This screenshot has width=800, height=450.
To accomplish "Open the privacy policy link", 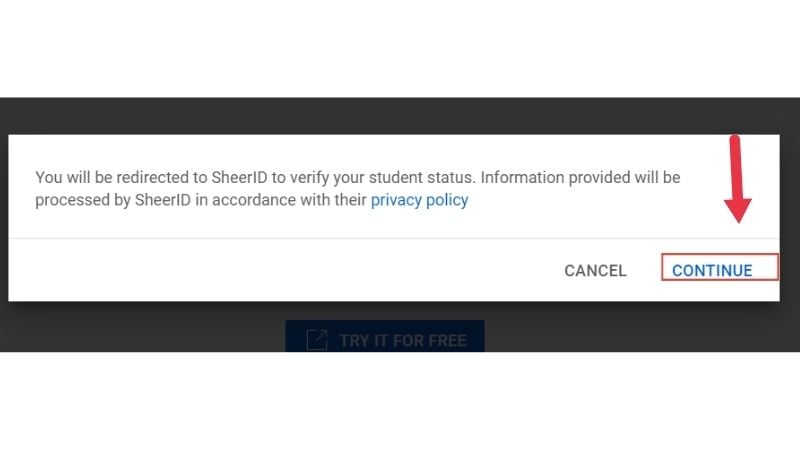I will pos(419,200).
